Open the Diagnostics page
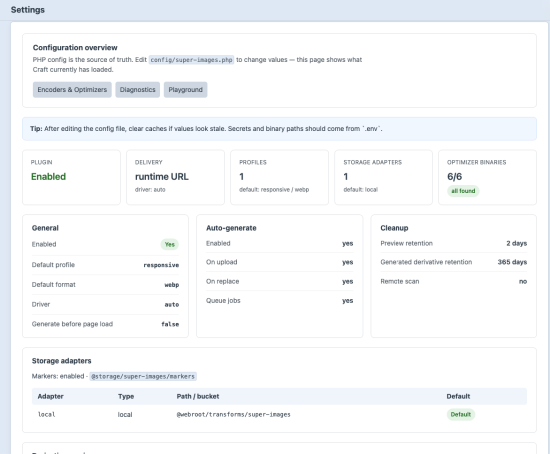The width and height of the screenshot is (550, 454). [138, 90]
